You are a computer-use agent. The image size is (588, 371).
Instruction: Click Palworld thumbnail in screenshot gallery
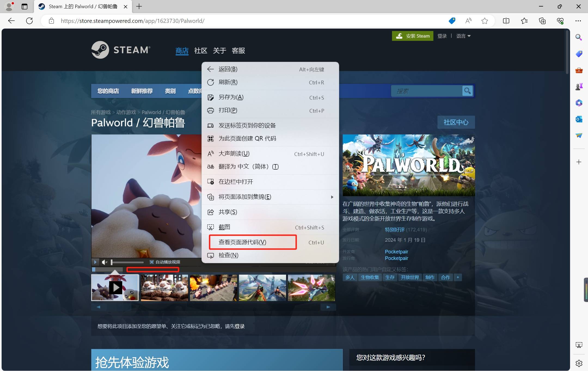tap(115, 287)
